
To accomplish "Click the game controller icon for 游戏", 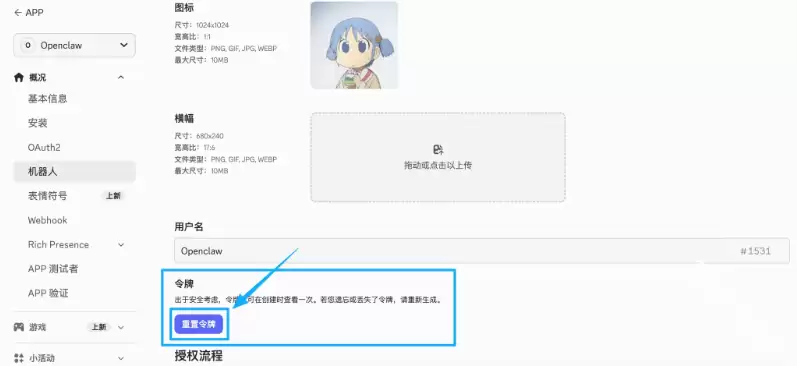I will (19, 327).
